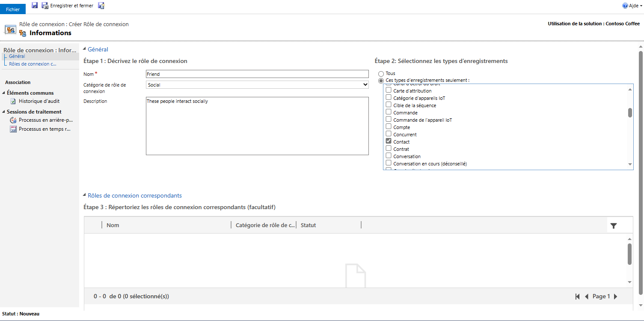Click the save and new icon in toolbar
The height and width of the screenshot is (321, 644).
101,6
